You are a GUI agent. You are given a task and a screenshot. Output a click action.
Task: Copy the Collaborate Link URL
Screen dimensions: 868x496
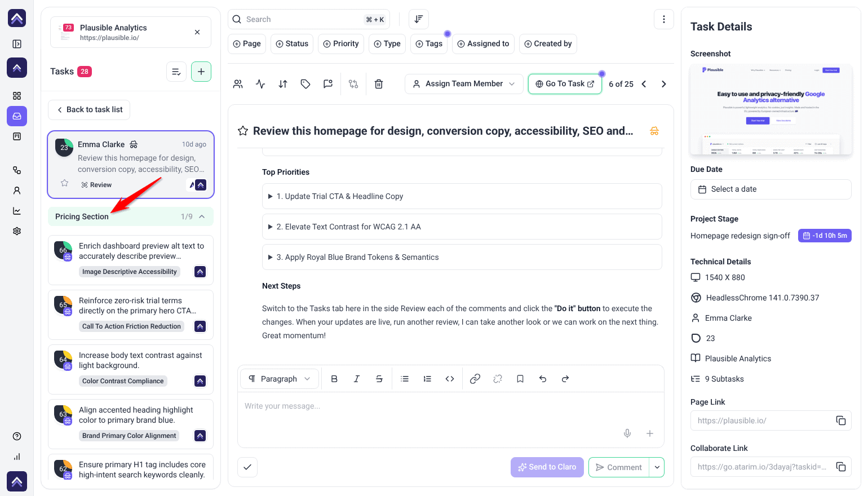point(841,467)
